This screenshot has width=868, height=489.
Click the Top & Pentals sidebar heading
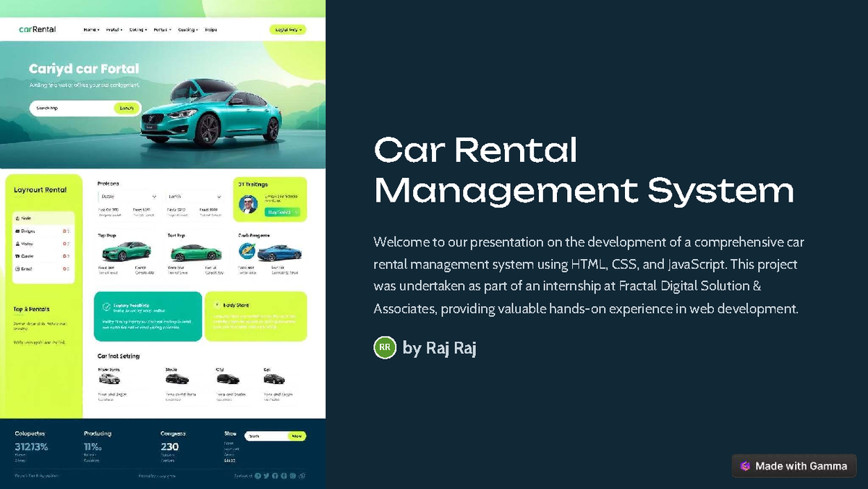click(x=31, y=310)
